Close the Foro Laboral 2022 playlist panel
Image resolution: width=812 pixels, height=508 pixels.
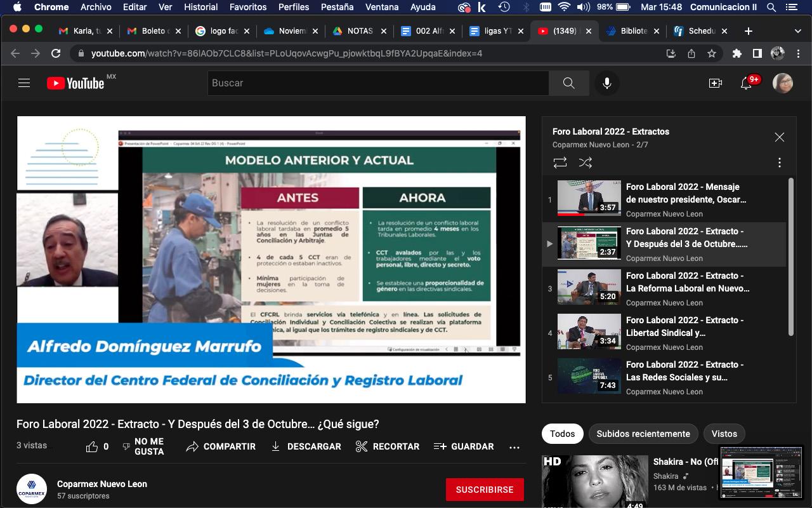point(780,137)
